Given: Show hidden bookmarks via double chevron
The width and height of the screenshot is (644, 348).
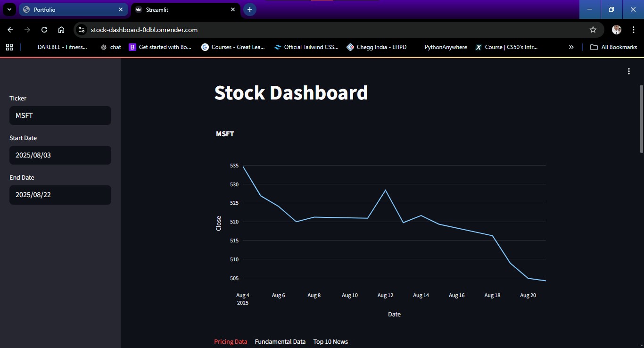Looking at the screenshot, I should [571, 47].
